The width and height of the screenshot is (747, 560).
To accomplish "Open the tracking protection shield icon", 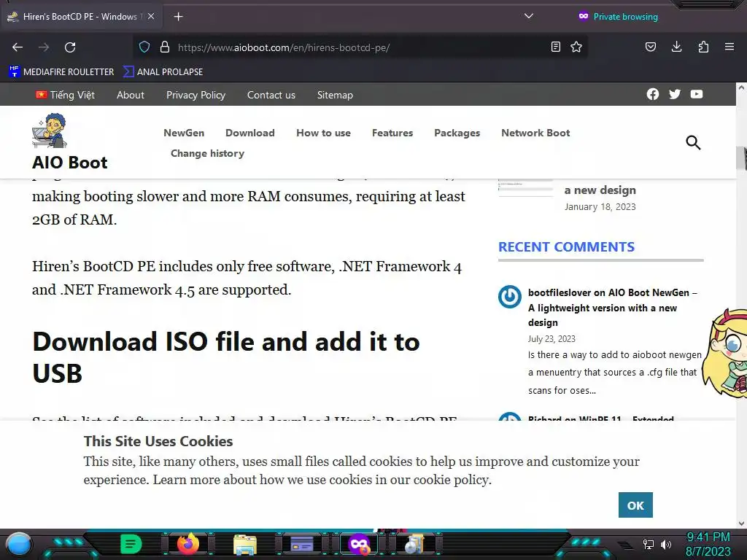I will click(144, 47).
